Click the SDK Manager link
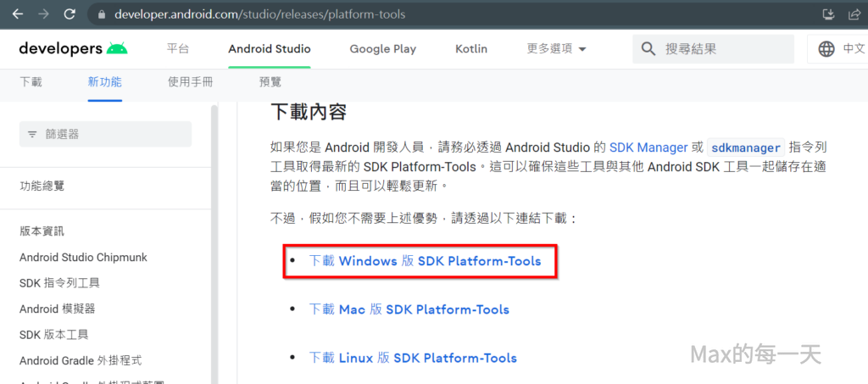This screenshot has width=868, height=384. pyautogui.click(x=648, y=147)
